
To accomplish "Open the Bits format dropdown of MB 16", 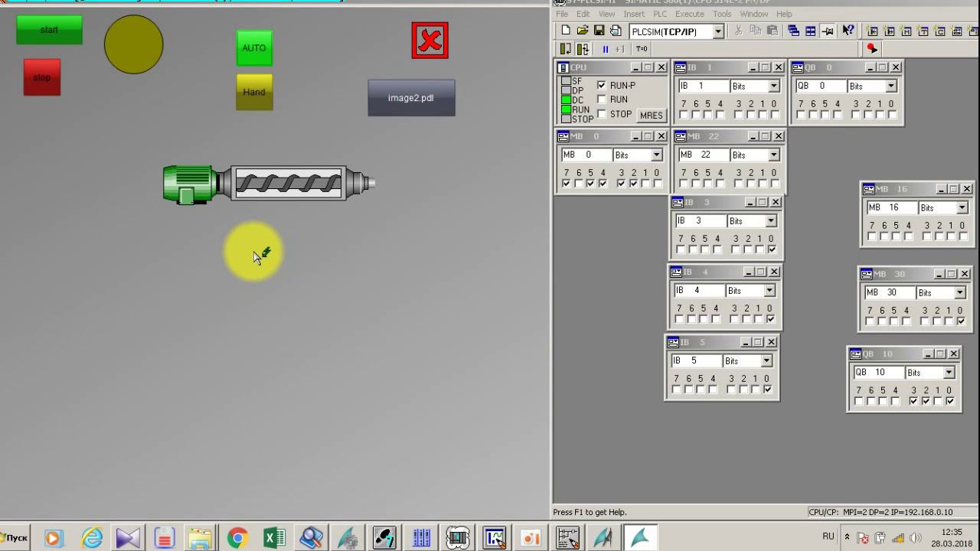I will [x=962, y=207].
